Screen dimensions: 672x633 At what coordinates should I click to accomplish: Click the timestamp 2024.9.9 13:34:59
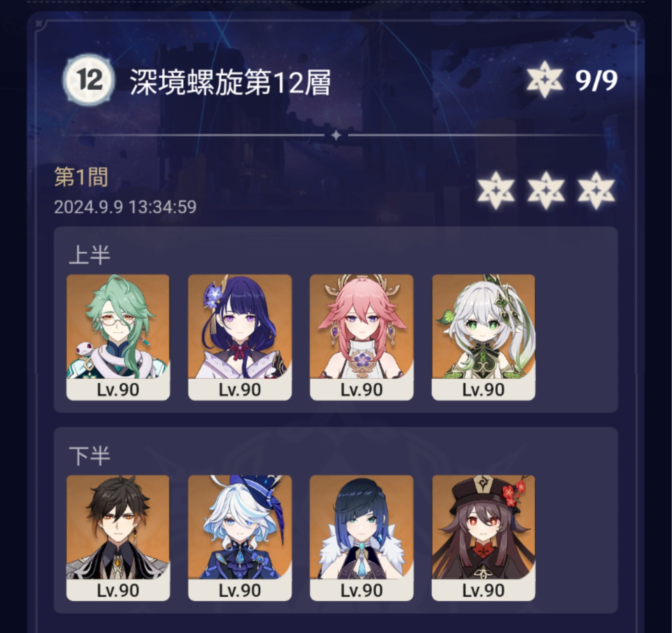tap(125, 207)
